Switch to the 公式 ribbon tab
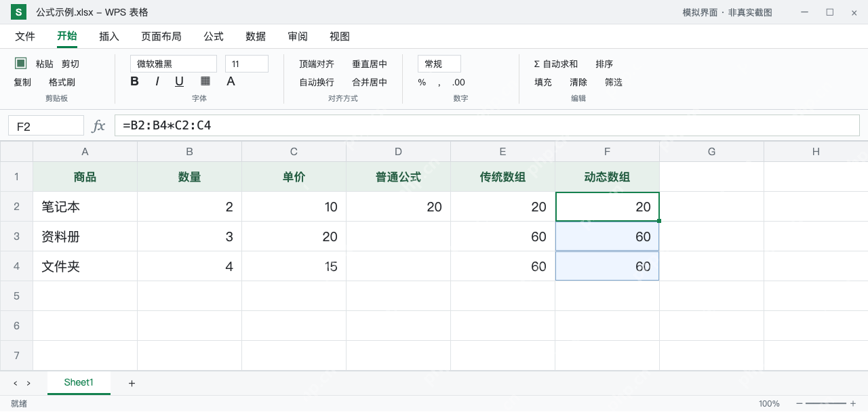This screenshot has width=868, height=412. [214, 37]
